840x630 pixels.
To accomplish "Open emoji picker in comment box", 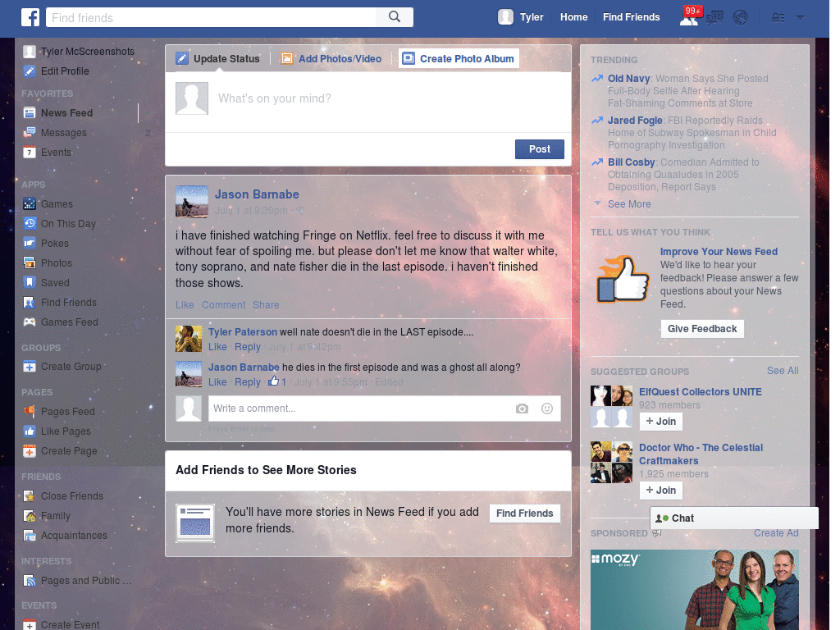I will (x=547, y=409).
